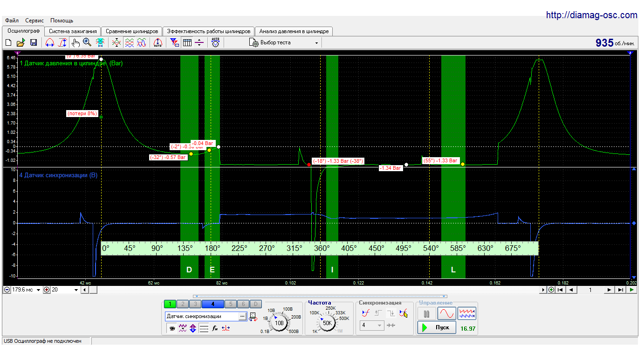Select channel 4 blue button
Screen dimensions: 644x347
click(x=212, y=304)
